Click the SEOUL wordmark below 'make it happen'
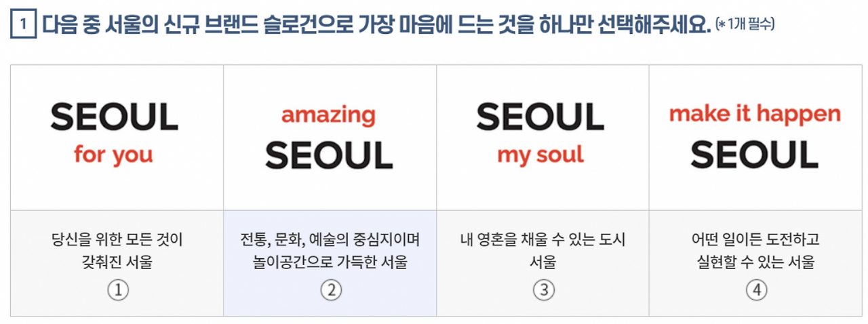This screenshot has height=324, width=868. click(x=755, y=155)
